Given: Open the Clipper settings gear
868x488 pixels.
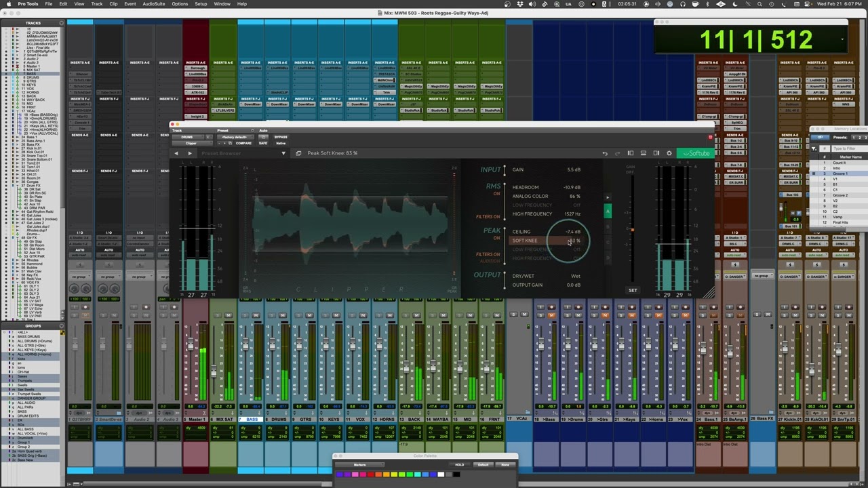Looking at the screenshot, I should pos(669,153).
